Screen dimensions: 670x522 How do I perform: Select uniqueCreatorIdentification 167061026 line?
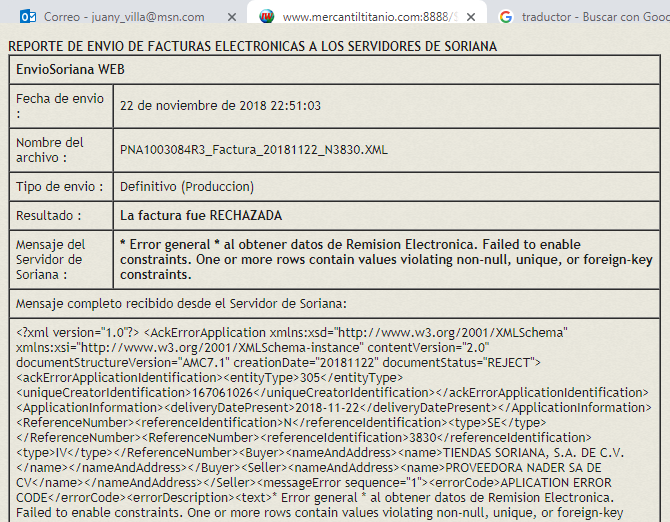point(332,393)
